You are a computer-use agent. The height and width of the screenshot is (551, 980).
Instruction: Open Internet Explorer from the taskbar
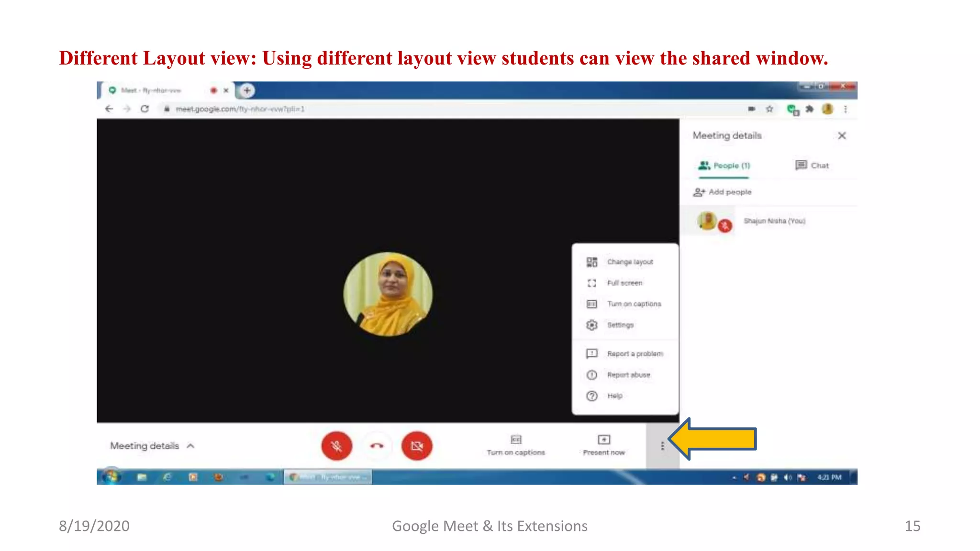[x=167, y=477]
